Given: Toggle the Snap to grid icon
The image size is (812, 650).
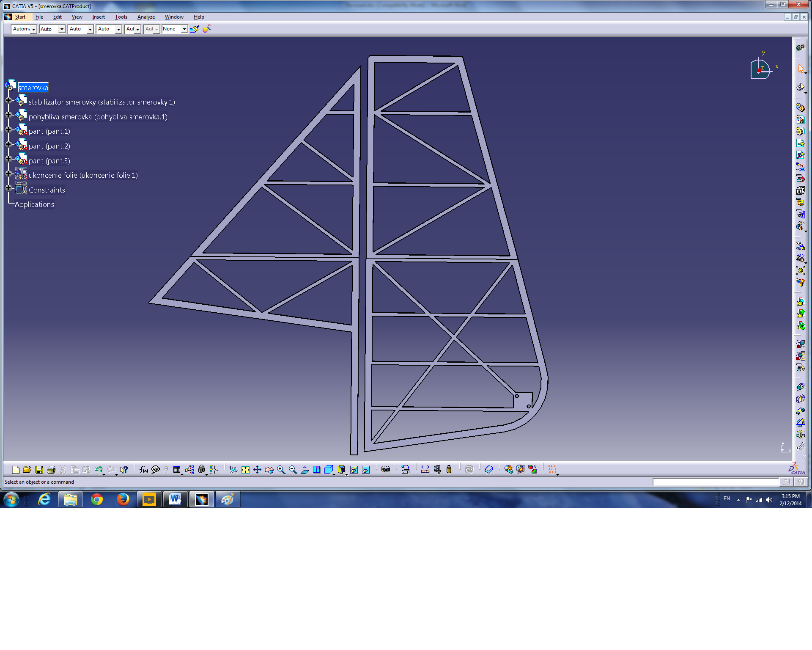Looking at the screenshot, I should point(552,469).
